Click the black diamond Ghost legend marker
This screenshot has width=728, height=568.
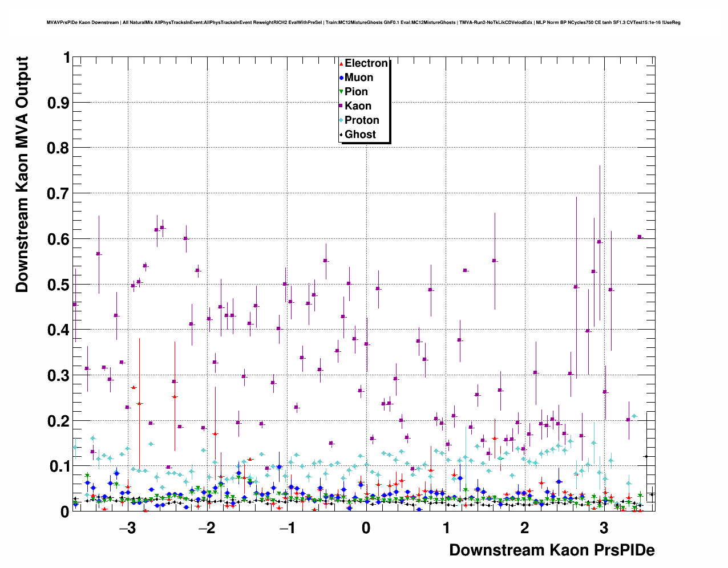point(341,135)
